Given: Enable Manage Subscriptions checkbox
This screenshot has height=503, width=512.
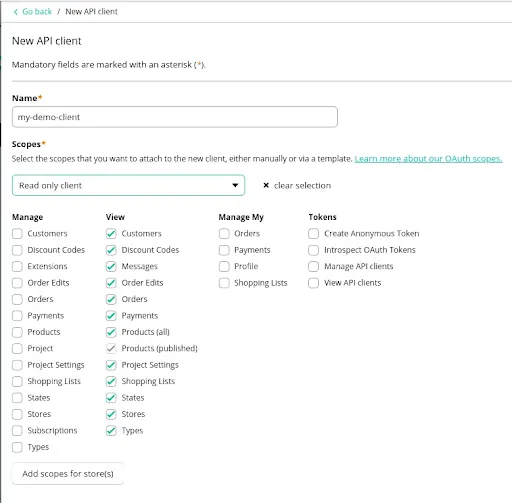Looking at the screenshot, I should (x=17, y=431).
